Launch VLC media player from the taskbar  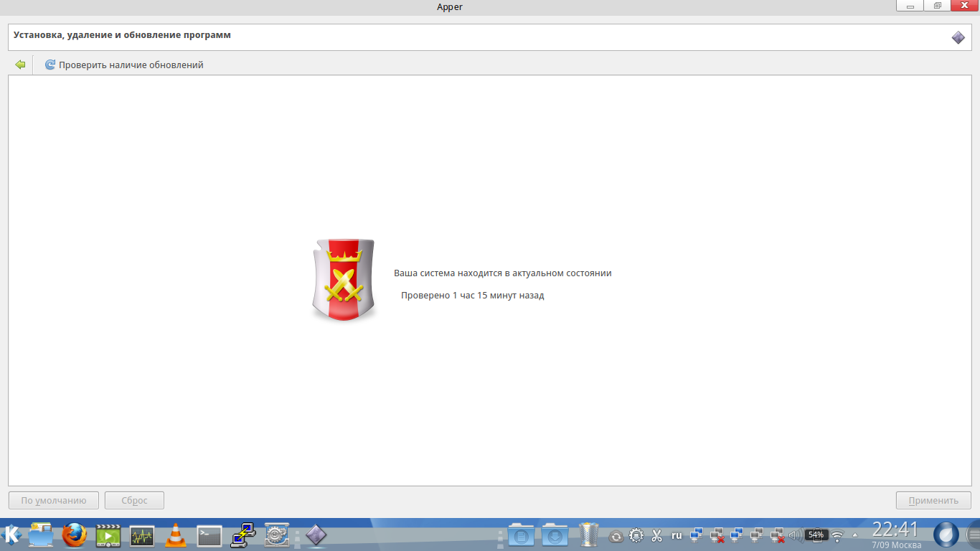(x=176, y=535)
